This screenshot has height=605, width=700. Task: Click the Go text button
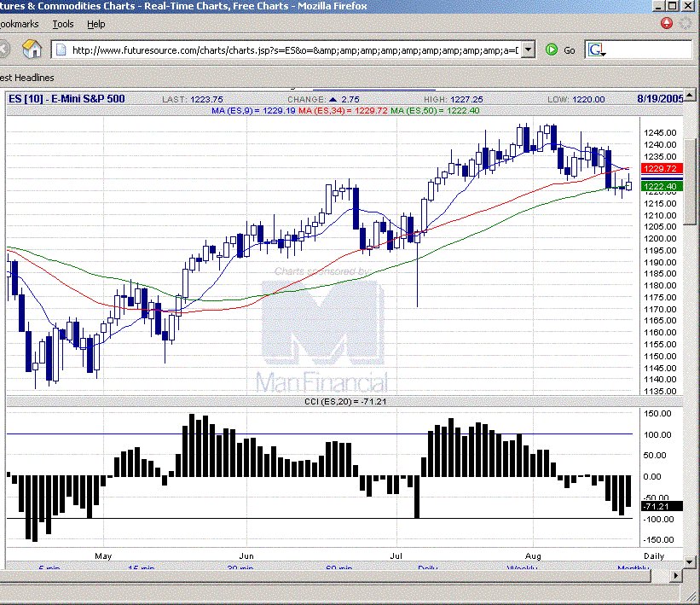[570, 50]
